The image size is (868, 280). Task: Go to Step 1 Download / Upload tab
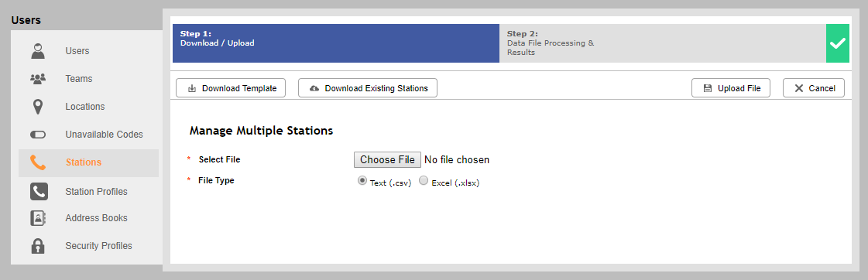point(336,43)
